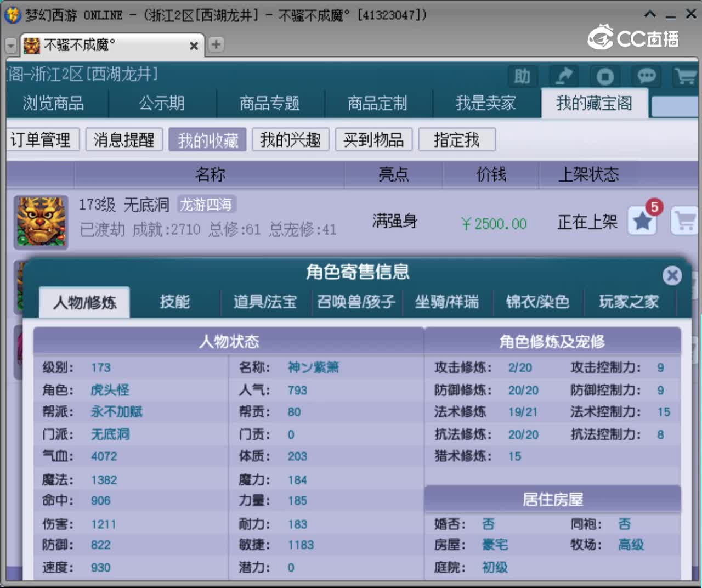Click the 我的兴趣 button
This screenshot has width=702, height=588.
(291, 140)
